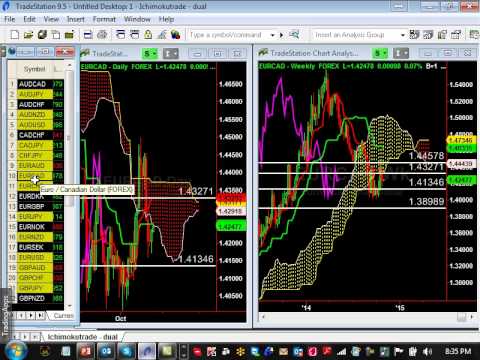Click the padlock icon in toolbar
480x360 pixels.
[148, 34]
